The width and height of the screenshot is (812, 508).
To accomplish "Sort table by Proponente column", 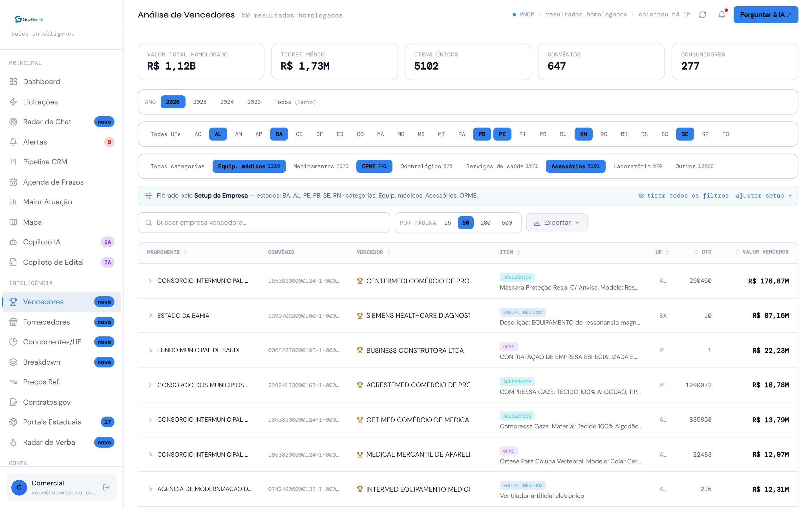I will coord(167,252).
